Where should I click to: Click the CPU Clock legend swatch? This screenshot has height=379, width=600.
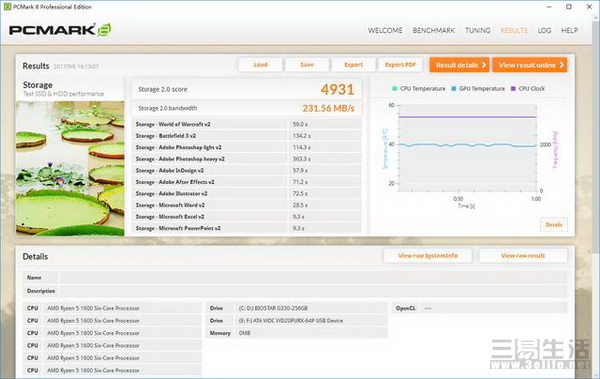click(514, 88)
